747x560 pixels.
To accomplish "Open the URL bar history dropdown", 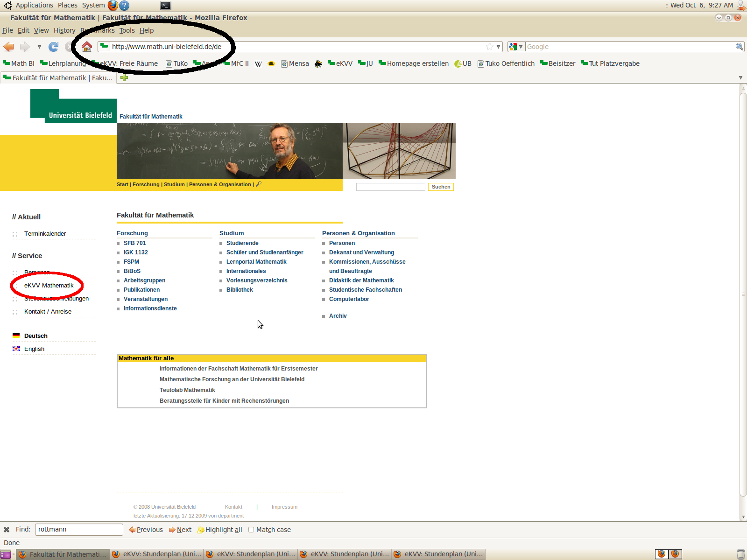I will point(498,47).
